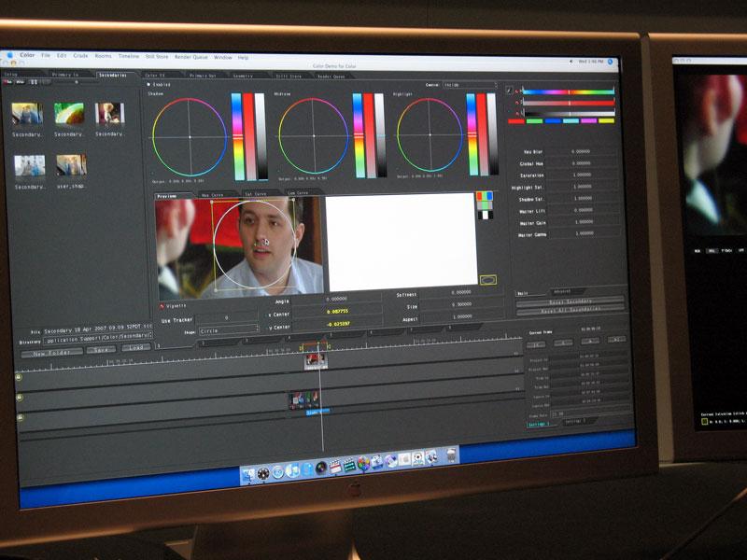747x560 pixels.
Task: Adjust the Midtone saturation slider
Action: pyautogui.click(x=370, y=135)
